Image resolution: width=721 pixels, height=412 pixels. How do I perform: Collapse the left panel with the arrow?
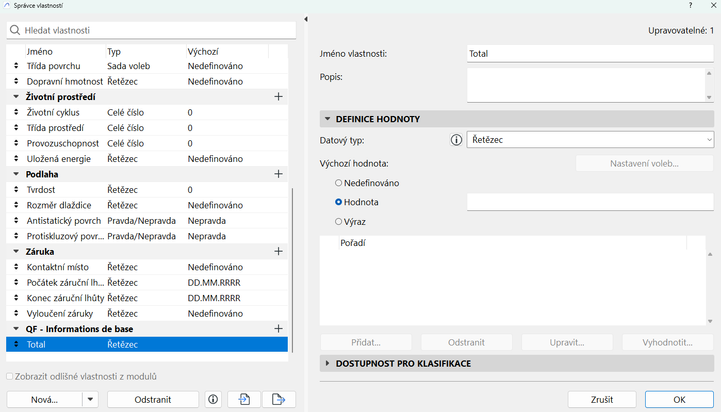click(305, 20)
